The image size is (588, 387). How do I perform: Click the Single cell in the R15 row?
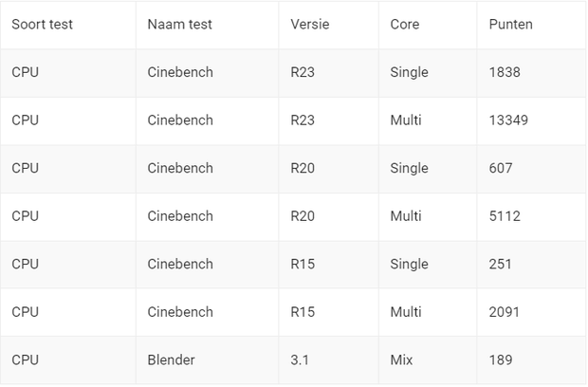(409, 264)
